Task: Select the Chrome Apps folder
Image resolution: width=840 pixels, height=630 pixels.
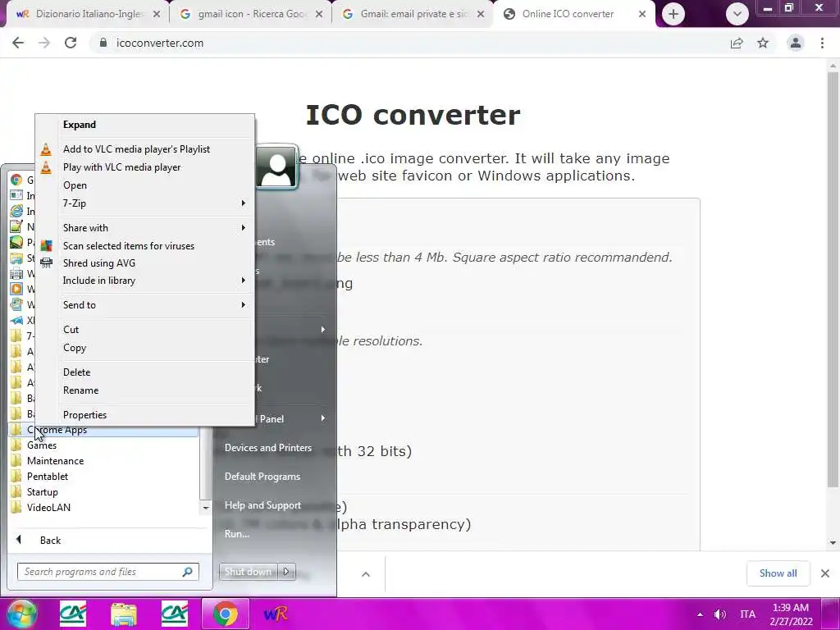Action: (103, 430)
